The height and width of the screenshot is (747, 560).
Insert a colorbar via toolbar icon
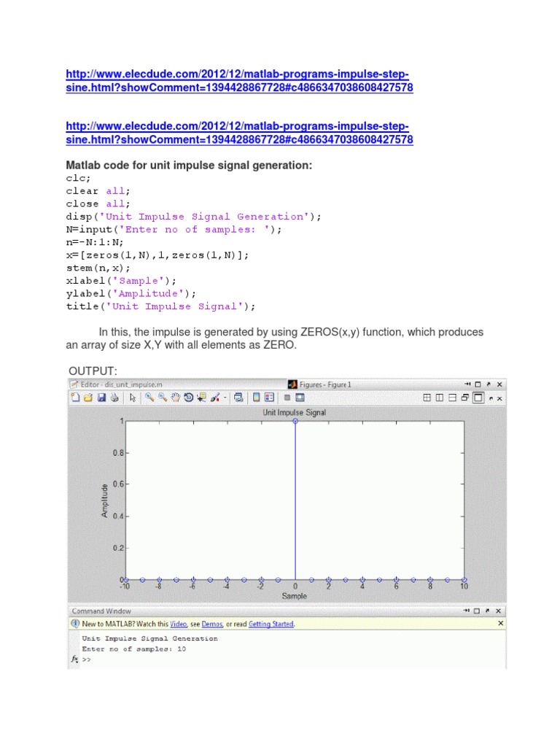(256, 398)
